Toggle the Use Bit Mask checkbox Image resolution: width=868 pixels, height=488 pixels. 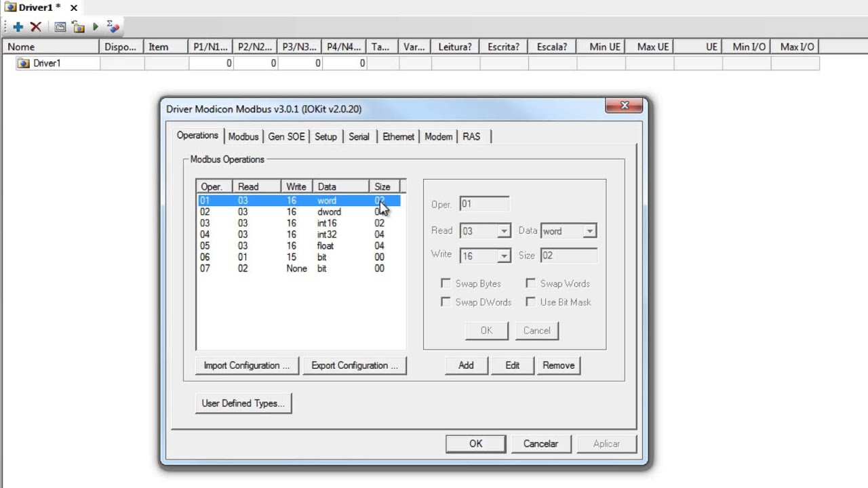pos(530,302)
